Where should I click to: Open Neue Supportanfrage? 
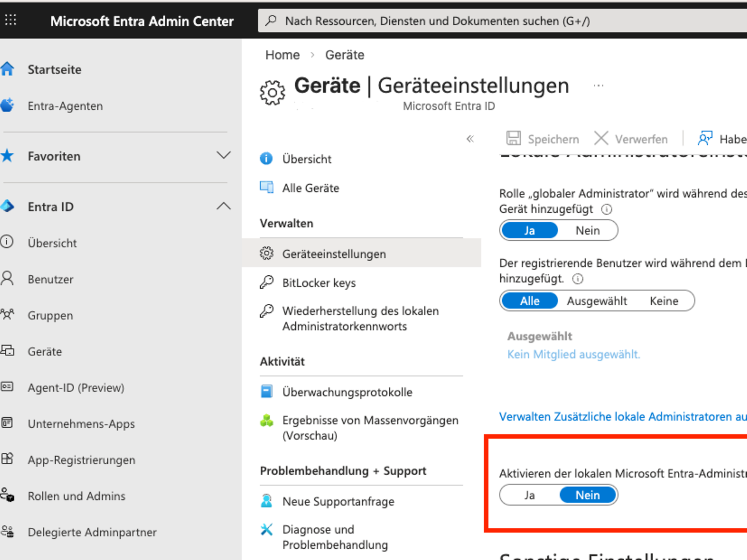pos(338,501)
